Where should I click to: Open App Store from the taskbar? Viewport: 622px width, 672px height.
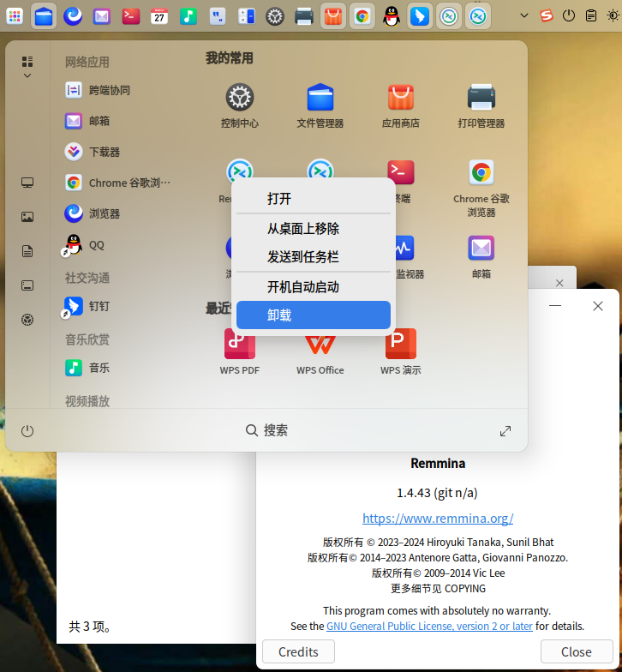pyautogui.click(x=332, y=16)
